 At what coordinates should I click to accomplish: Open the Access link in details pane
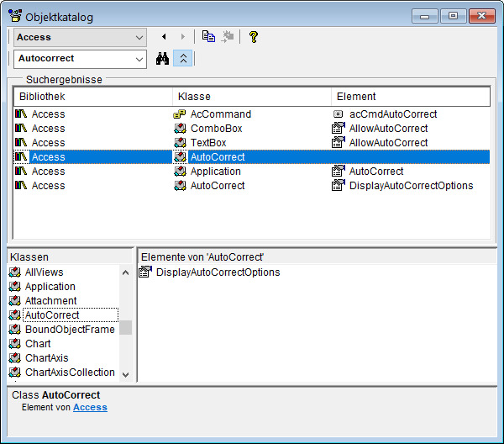tap(90, 408)
